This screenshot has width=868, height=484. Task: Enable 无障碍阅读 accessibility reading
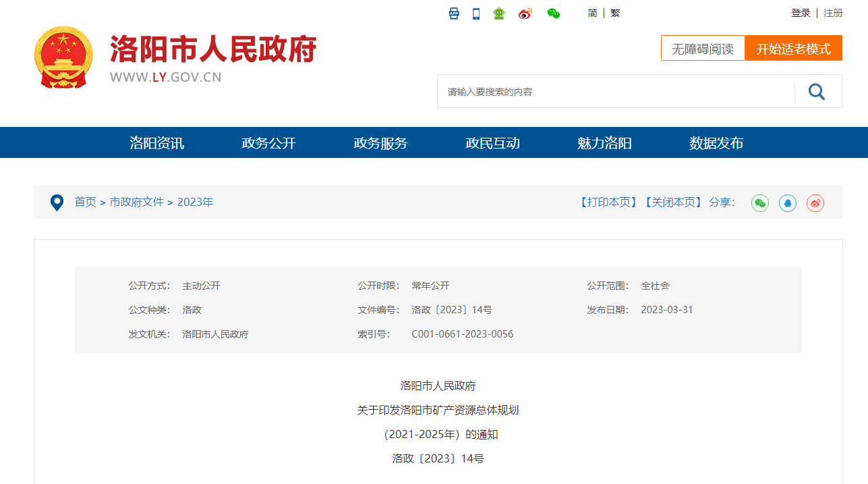[703, 48]
